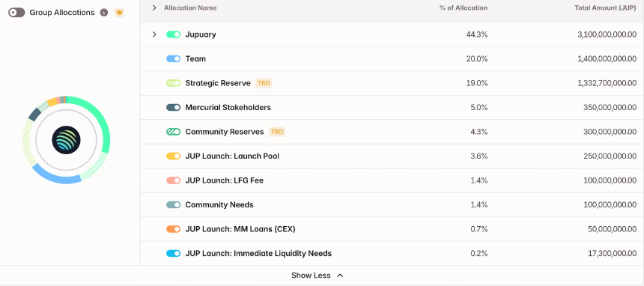Toggle the Mercurial Stakeholders switch
644x286 pixels.
tap(173, 107)
